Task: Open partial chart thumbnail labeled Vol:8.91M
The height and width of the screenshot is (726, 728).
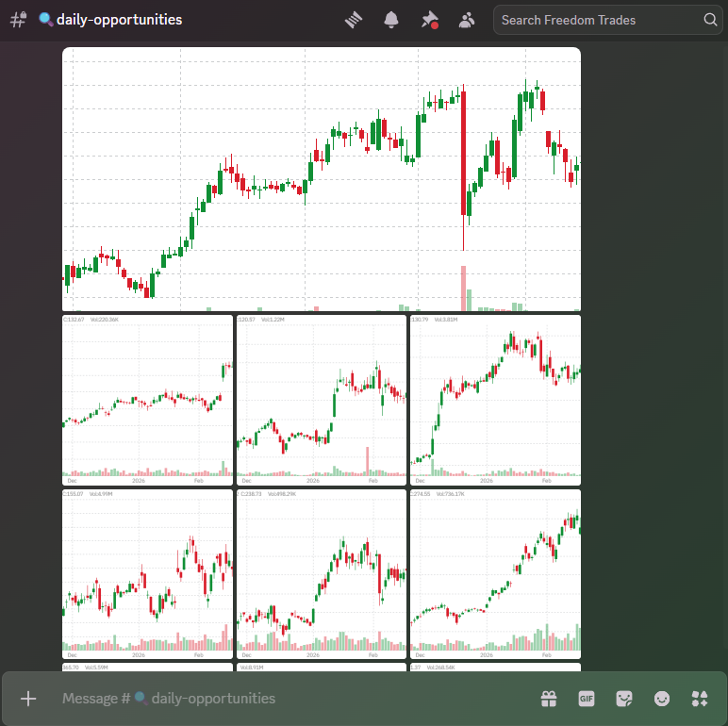Action: 322,667
